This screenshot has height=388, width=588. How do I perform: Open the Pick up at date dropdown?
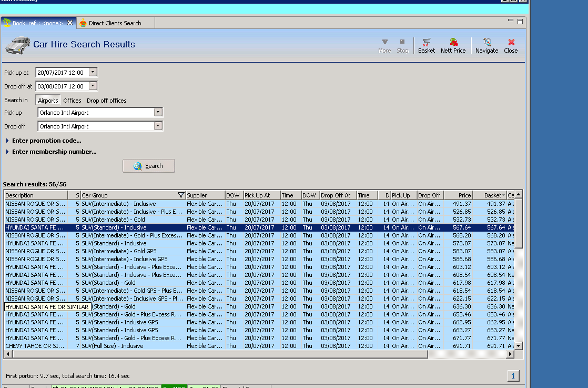(93, 73)
